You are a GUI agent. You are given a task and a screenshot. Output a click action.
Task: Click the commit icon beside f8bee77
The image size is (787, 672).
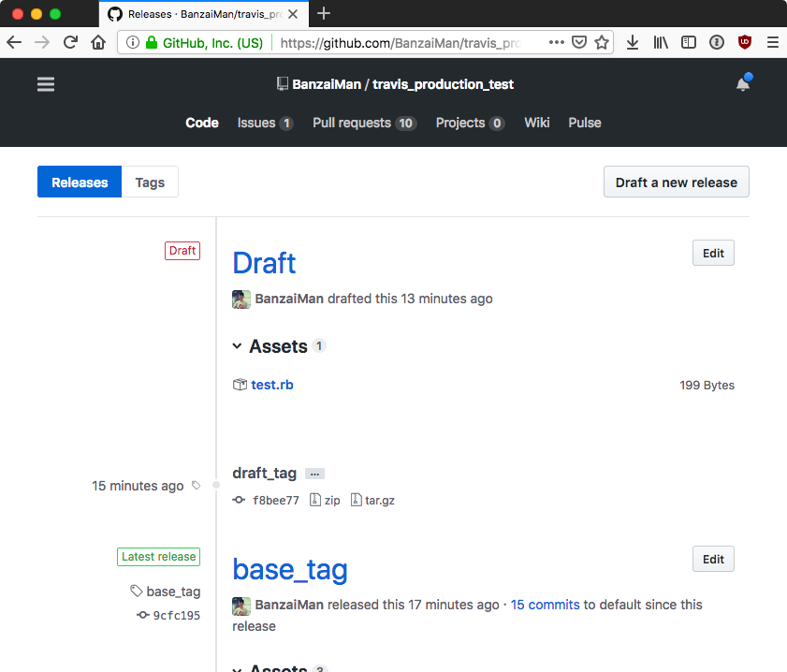[240, 500]
